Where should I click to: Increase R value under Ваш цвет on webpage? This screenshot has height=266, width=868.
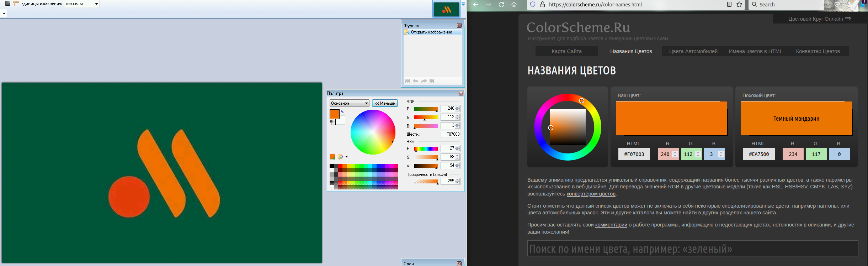pos(675,152)
